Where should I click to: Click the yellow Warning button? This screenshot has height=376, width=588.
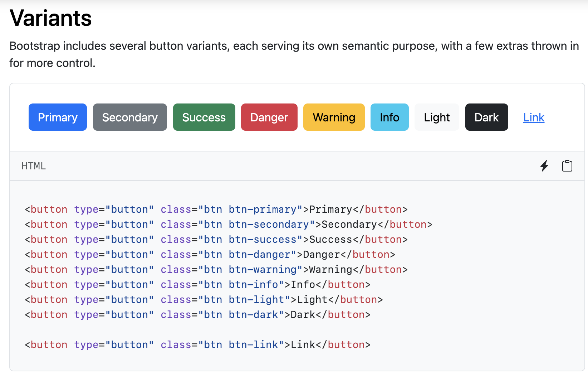point(334,117)
